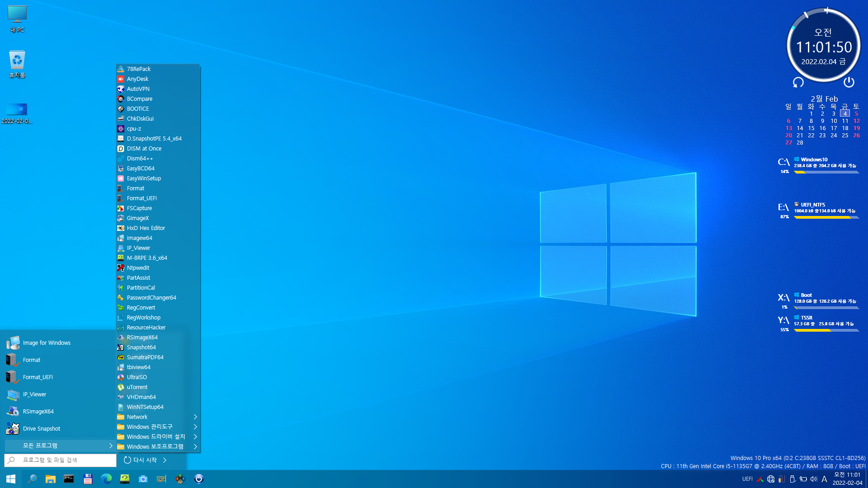Screen dimensions: 868x488
Task: Select the 휴지통 recycle bin icon
Action: tap(17, 64)
